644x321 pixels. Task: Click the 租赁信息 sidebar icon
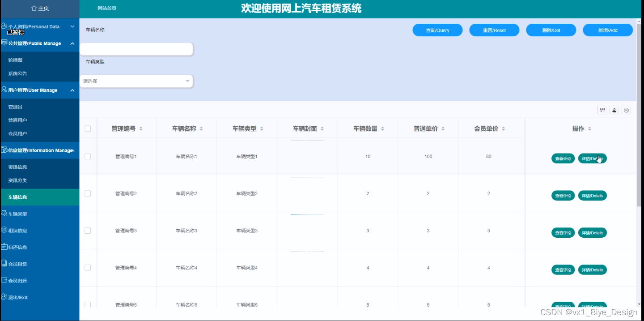click(x=4, y=230)
